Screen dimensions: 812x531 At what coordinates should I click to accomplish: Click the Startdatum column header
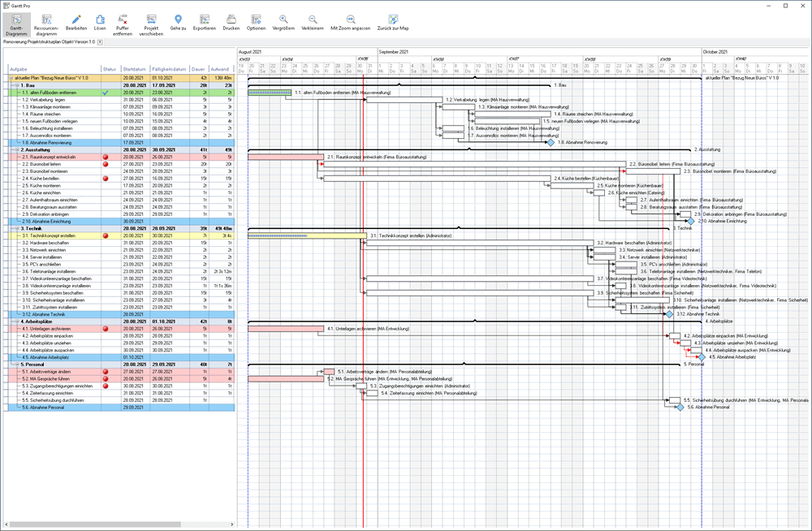pos(135,69)
